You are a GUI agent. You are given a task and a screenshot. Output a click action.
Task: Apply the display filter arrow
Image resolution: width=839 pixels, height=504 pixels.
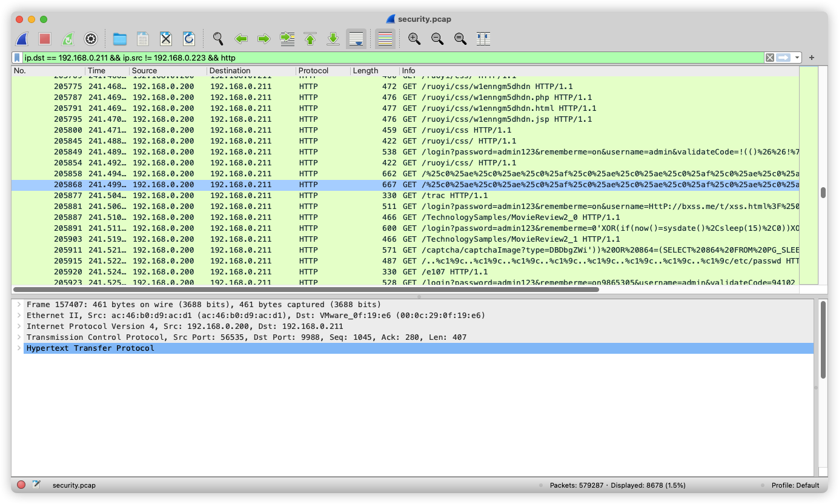784,58
